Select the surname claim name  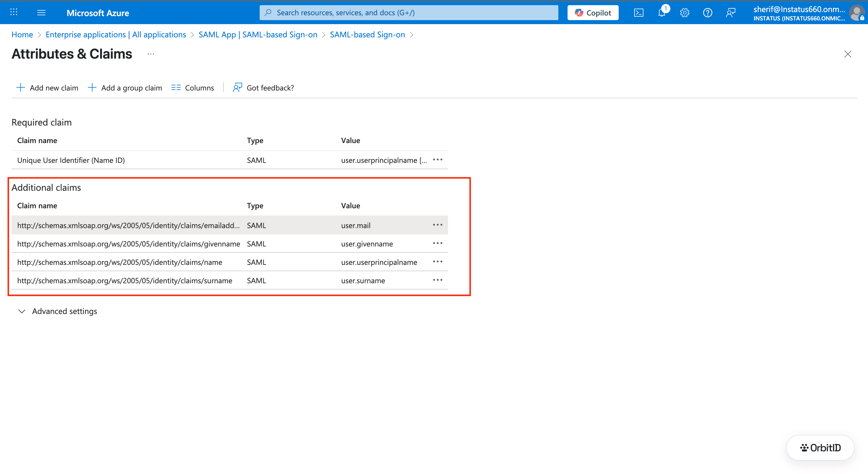coord(125,280)
